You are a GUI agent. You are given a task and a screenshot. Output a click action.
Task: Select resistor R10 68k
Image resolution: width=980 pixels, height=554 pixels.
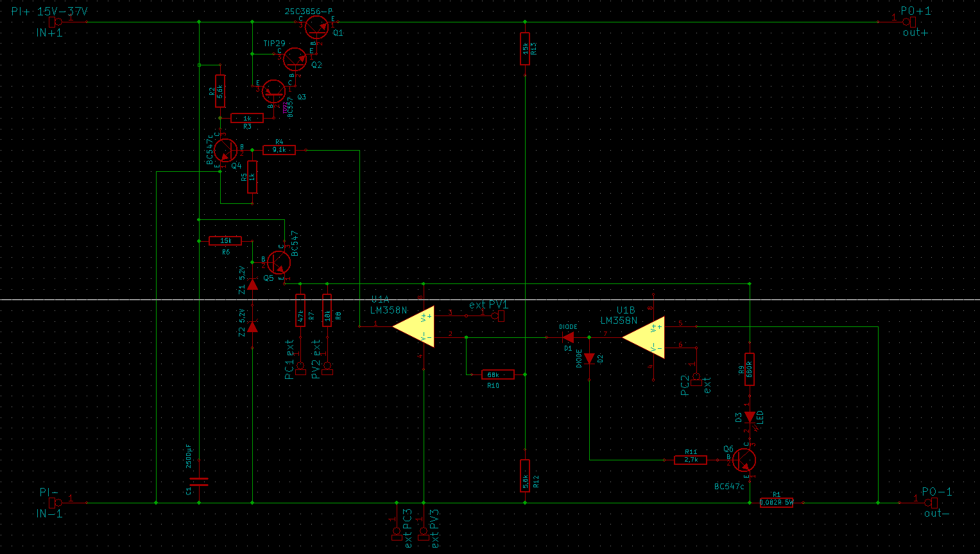click(x=498, y=374)
